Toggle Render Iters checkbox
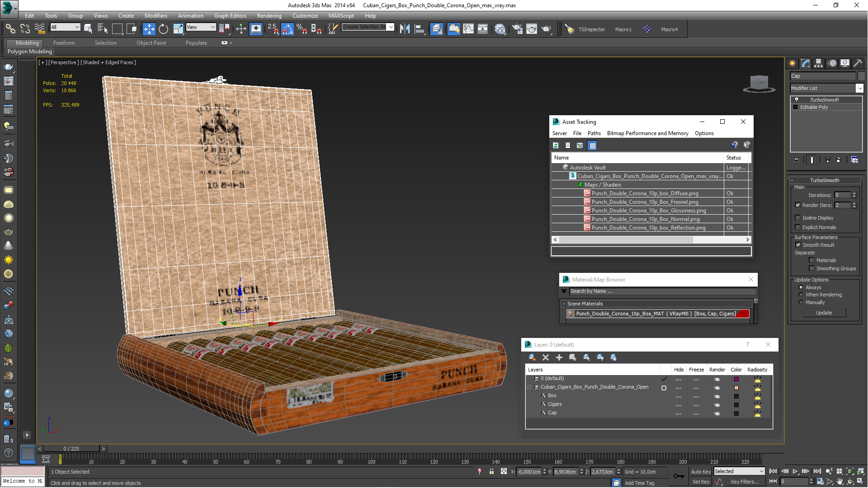 (798, 205)
